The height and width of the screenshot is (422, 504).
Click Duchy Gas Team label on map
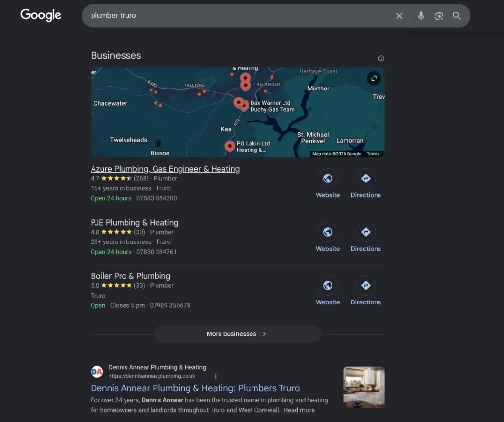pyautogui.click(x=272, y=110)
